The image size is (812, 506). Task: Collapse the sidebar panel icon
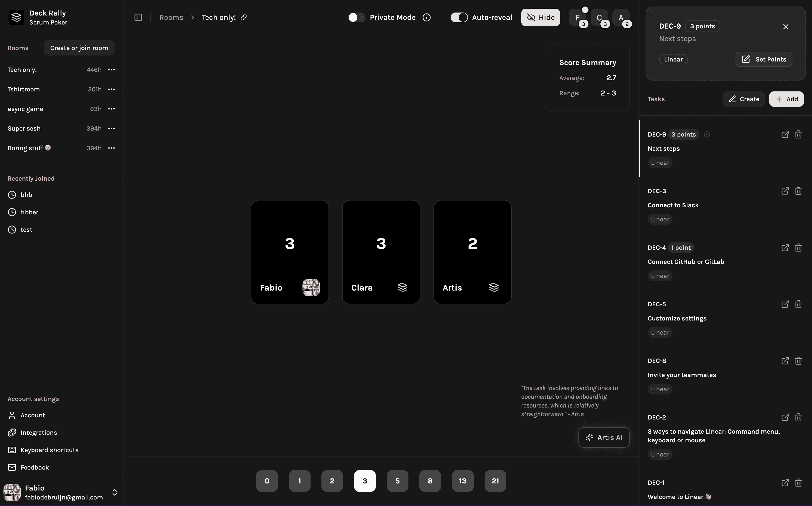tap(138, 17)
